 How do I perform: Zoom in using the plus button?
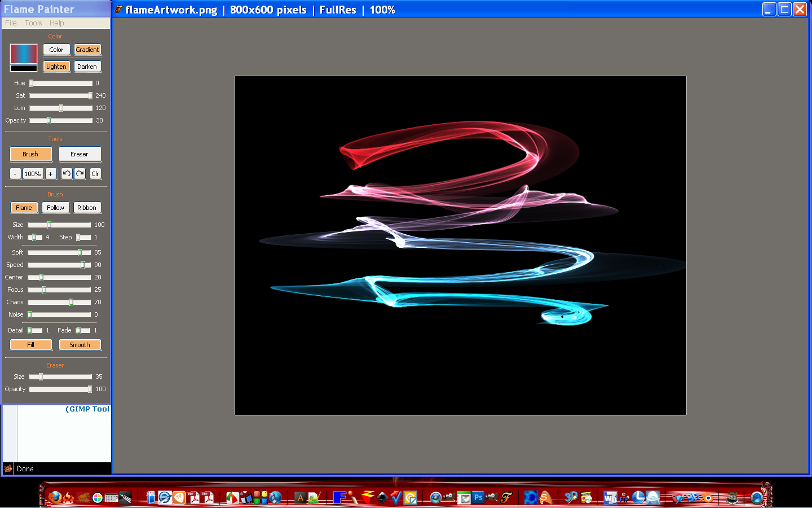50,173
